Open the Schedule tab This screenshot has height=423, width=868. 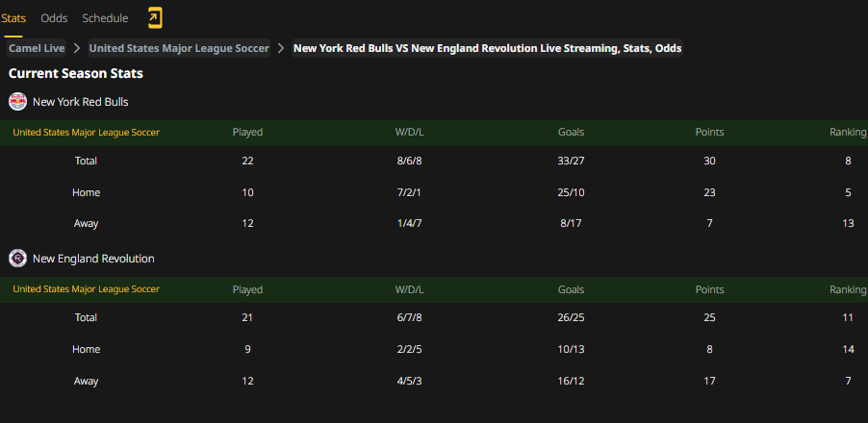pyautogui.click(x=105, y=18)
